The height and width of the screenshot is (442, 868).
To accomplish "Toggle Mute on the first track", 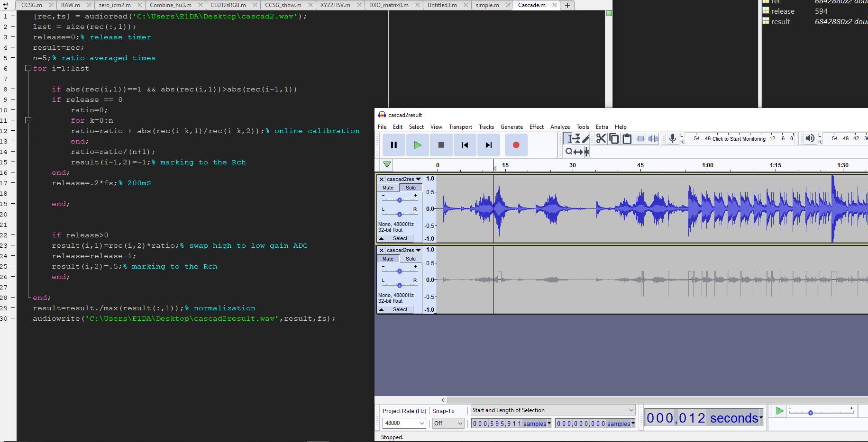I will pyautogui.click(x=388, y=188).
